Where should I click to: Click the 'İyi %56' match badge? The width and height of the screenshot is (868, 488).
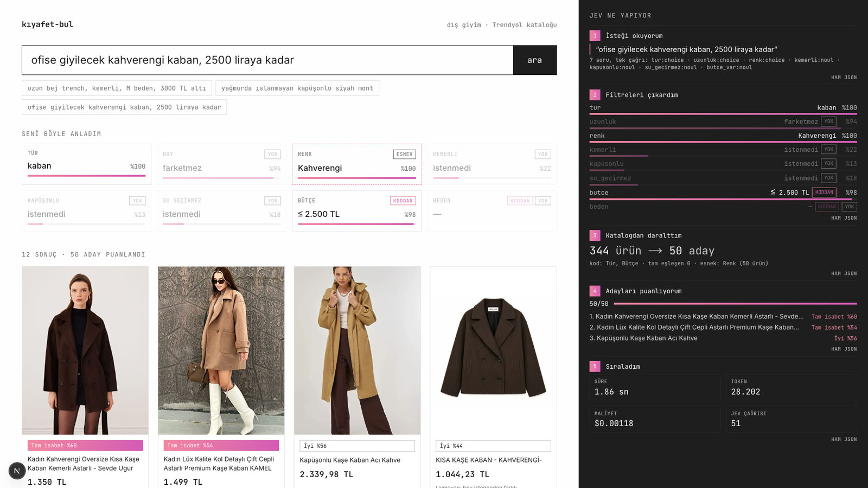pyautogui.click(x=358, y=446)
